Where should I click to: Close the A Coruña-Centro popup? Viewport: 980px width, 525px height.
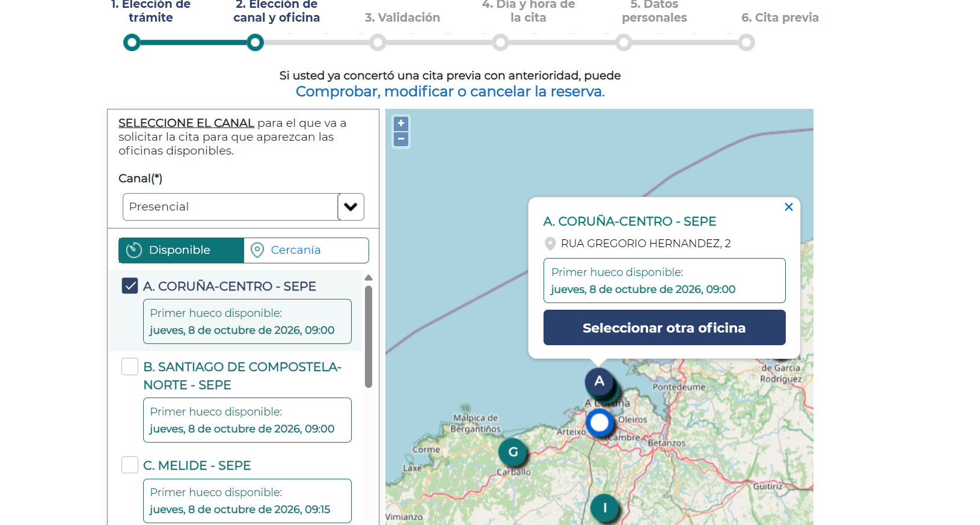pos(789,207)
